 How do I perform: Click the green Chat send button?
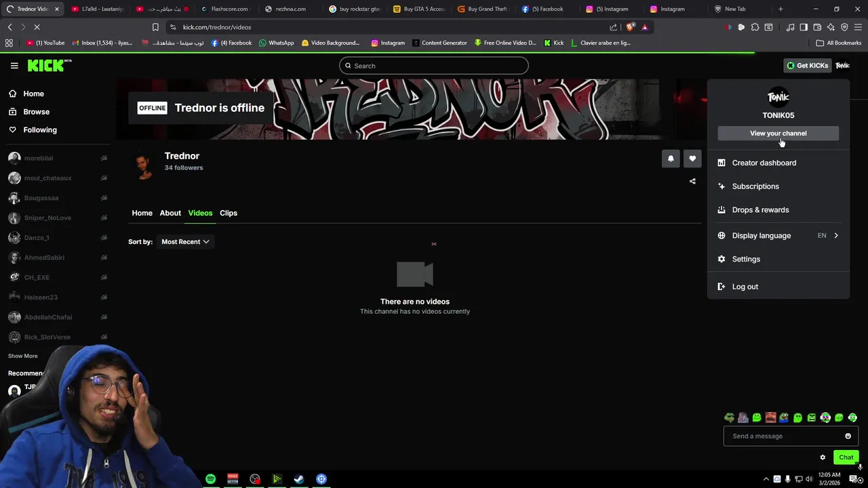pyautogui.click(x=846, y=457)
